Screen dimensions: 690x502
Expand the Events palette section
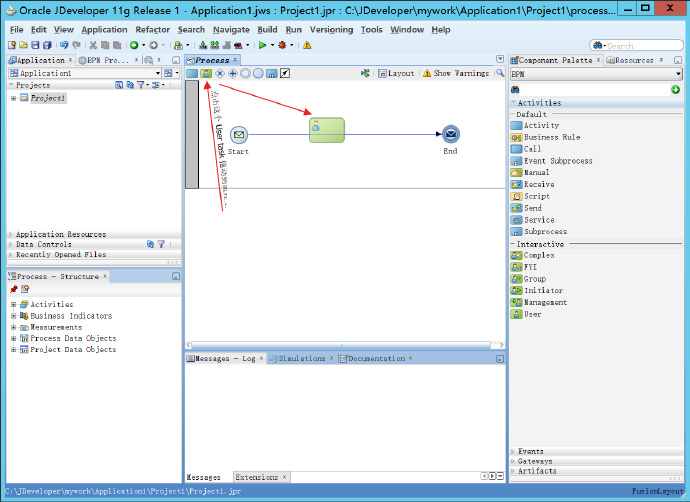[x=513, y=451]
